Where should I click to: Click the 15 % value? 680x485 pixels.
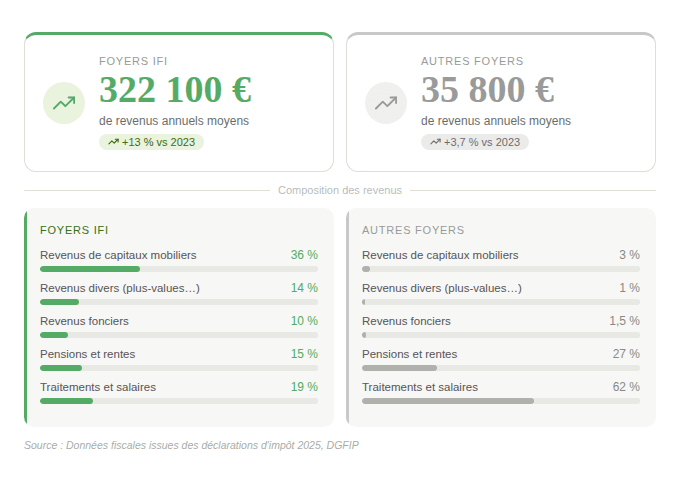point(304,354)
